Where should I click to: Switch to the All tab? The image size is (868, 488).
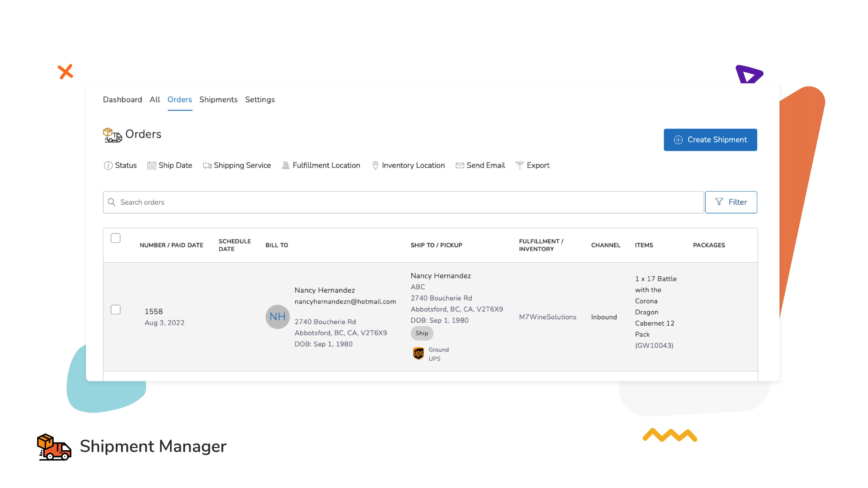155,100
